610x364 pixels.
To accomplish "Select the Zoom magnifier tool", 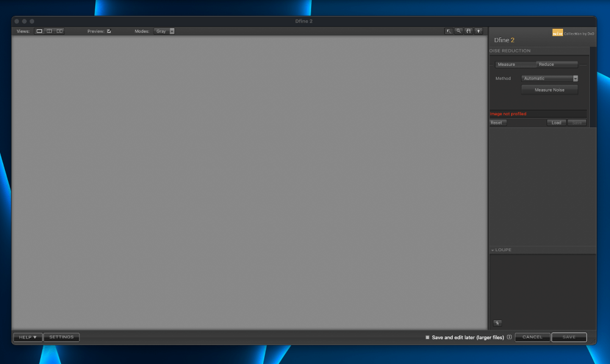I will point(459,31).
